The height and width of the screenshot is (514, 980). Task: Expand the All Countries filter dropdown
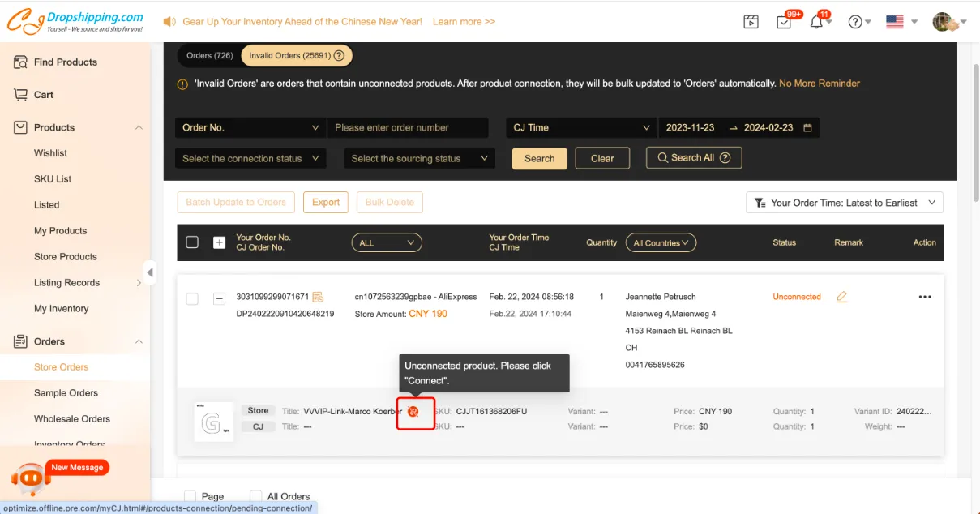(661, 242)
